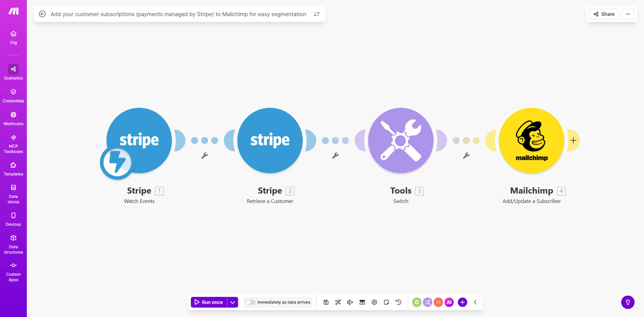Open green flow control favorites icon
Image resolution: width=644 pixels, height=317 pixels.
(417, 302)
